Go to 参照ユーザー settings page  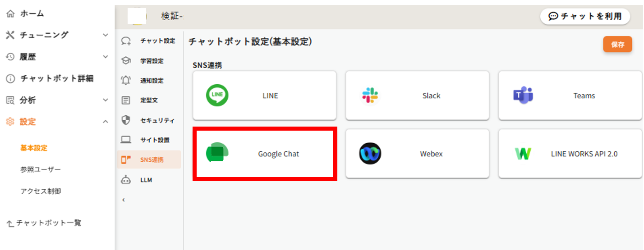[x=40, y=169]
